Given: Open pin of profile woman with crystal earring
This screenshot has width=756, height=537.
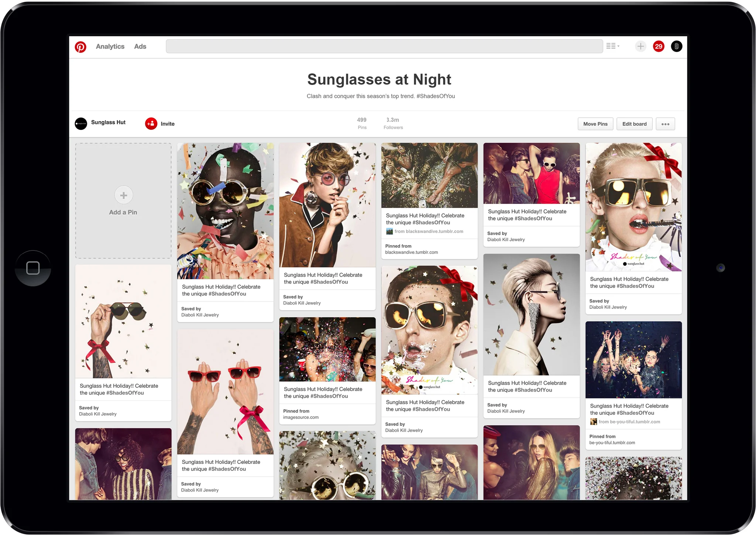Looking at the screenshot, I should [532, 315].
